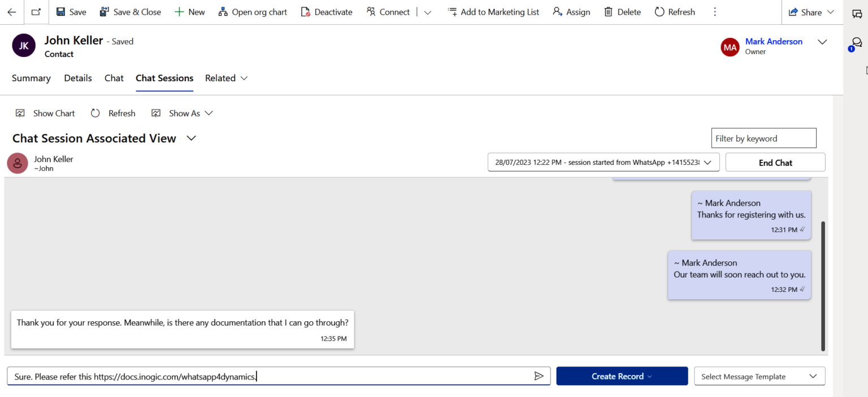The height and width of the screenshot is (397, 868).
Task: Open record in new window icon
Action: point(36,12)
